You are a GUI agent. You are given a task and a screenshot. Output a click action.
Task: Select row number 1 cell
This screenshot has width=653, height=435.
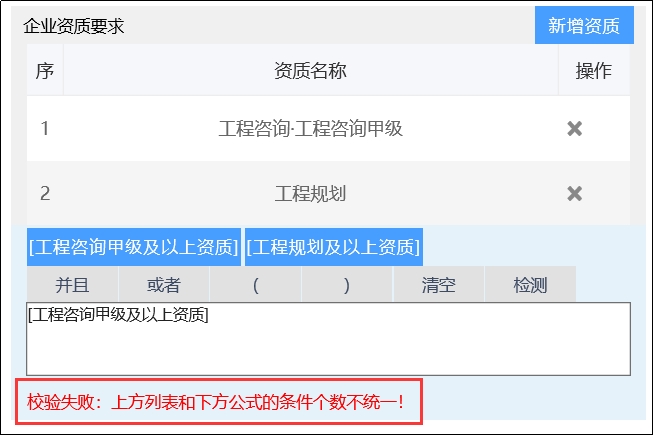coord(44,128)
